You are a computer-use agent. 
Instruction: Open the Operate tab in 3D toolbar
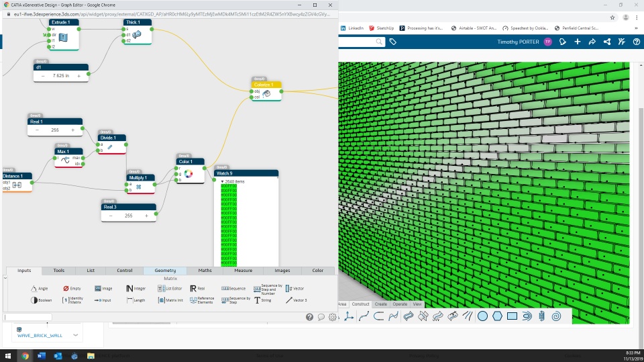point(400,304)
